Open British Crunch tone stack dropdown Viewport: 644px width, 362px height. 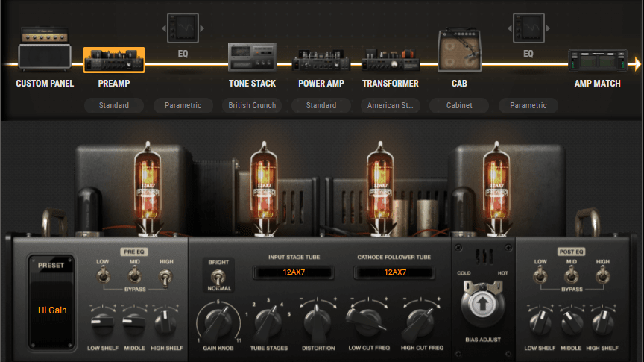(252, 105)
